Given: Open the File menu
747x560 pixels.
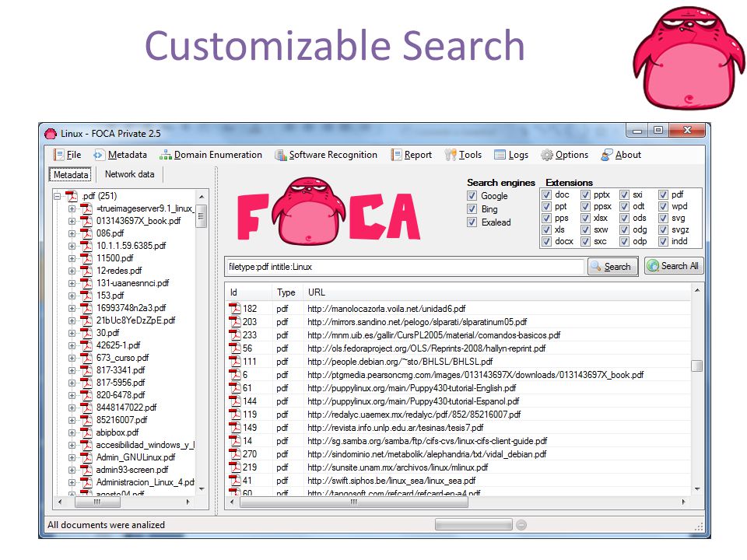Looking at the screenshot, I should [67, 155].
